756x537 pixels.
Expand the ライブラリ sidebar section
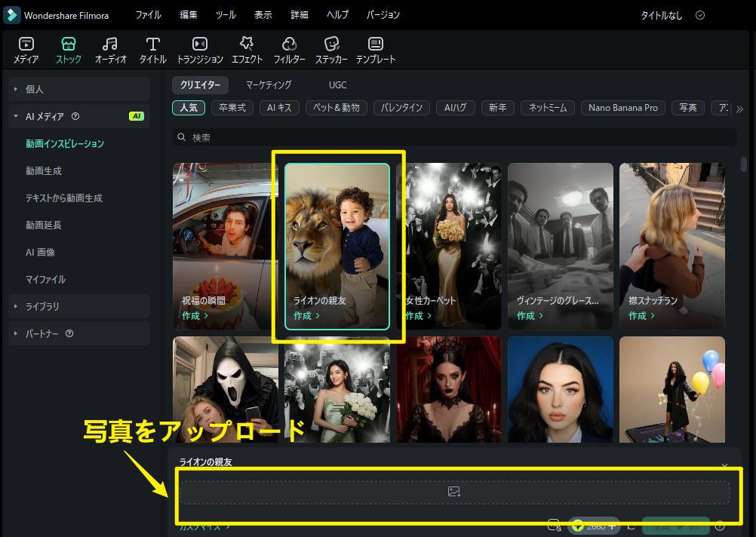point(44,306)
